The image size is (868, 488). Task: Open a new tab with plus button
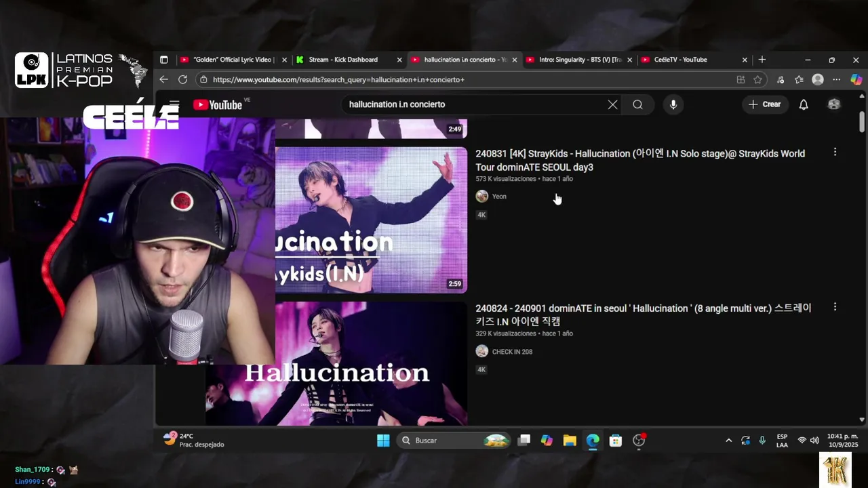762,60
